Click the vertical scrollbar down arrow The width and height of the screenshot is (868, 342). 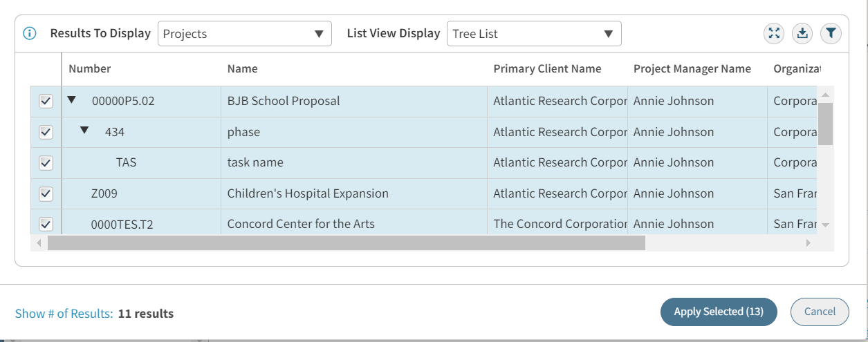(x=825, y=225)
